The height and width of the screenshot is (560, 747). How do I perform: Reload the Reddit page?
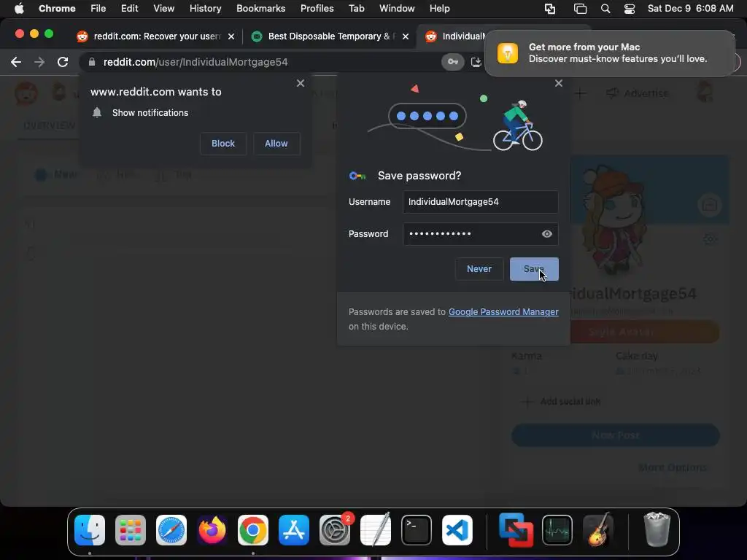[63, 62]
